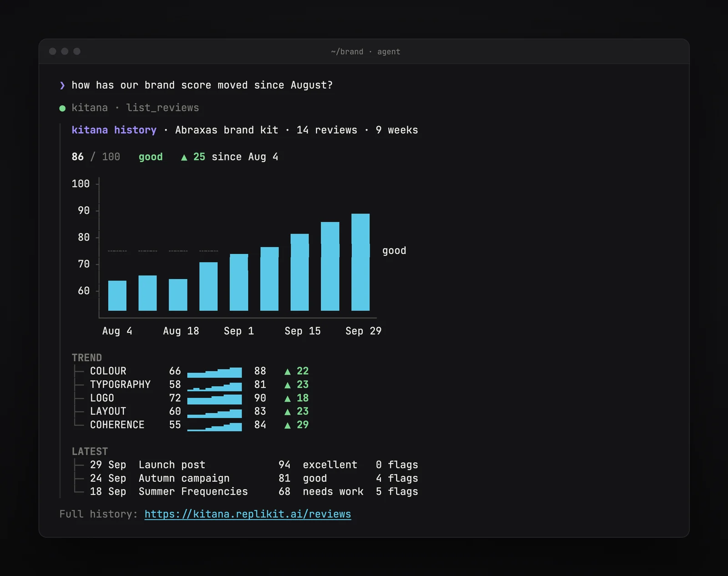
Task: Click the LOGO row sparkline
Action: pyautogui.click(x=214, y=399)
